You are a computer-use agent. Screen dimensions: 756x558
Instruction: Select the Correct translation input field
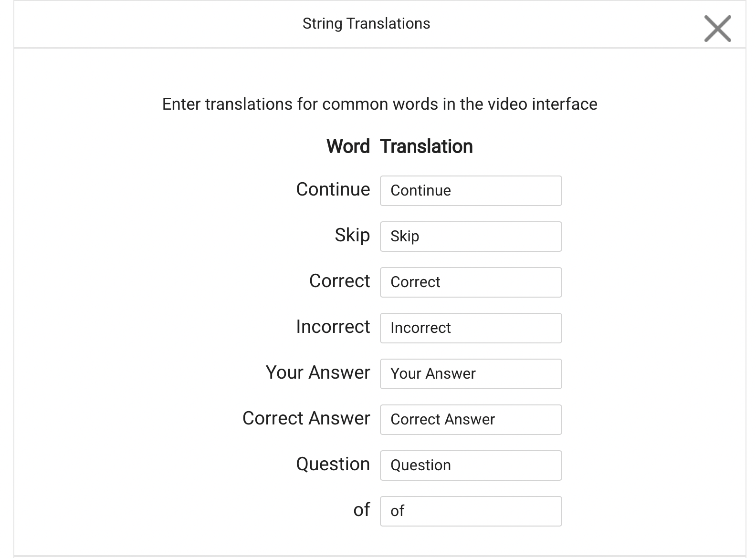pyautogui.click(x=471, y=282)
